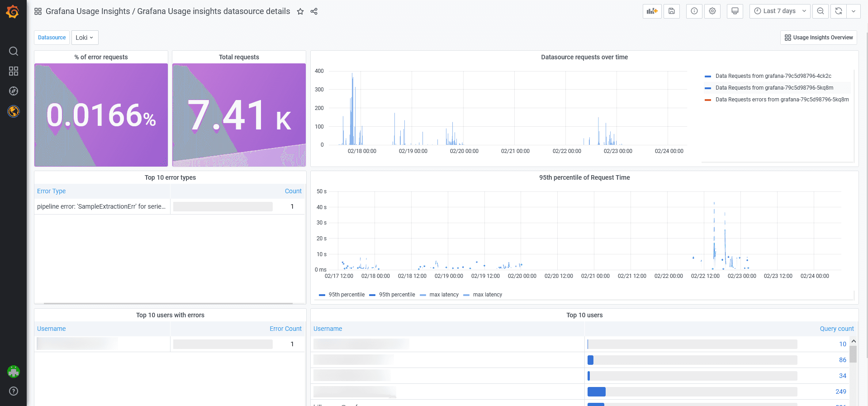
Task: Click query count value 86
Action: (x=843, y=360)
